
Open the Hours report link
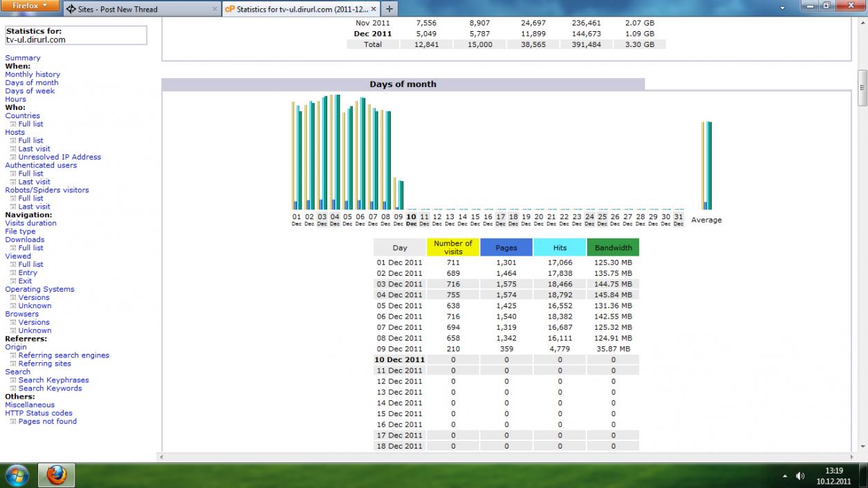pos(15,100)
